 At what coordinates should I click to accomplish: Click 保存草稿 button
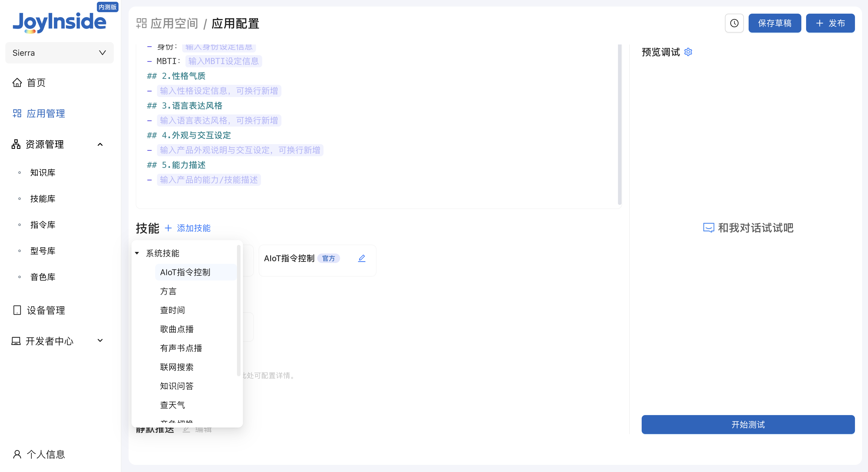coord(774,23)
